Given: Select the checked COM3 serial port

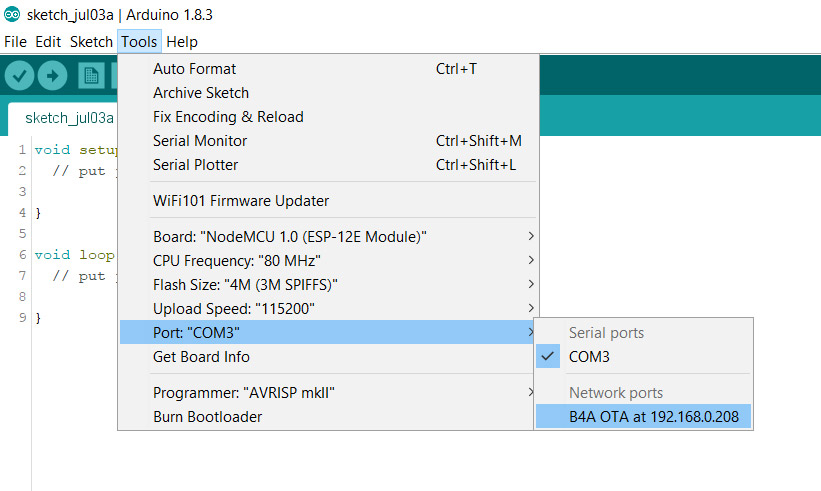Looking at the screenshot, I should pyautogui.click(x=589, y=357).
